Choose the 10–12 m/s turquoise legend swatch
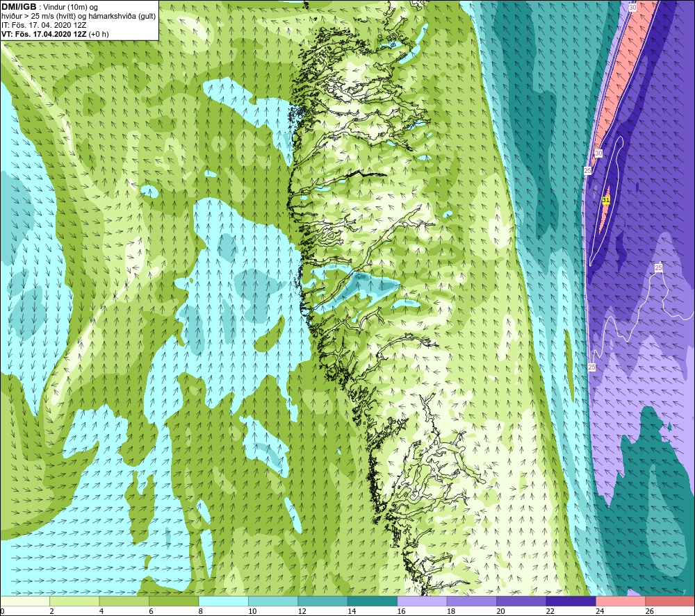Image resolution: width=695 pixels, height=616 pixels. coord(273,601)
